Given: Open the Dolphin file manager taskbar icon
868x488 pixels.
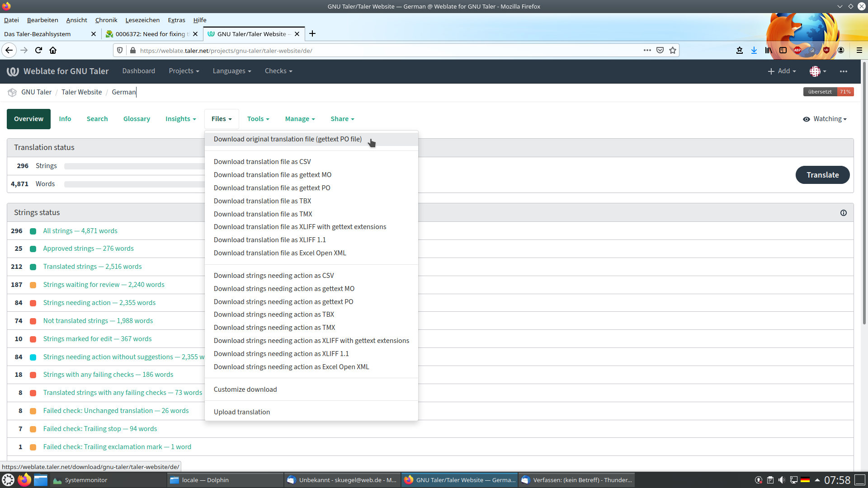Looking at the screenshot, I should pyautogui.click(x=41, y=480).
